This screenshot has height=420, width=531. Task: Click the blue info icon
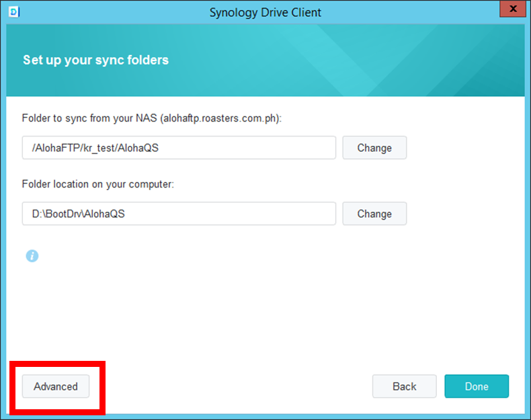[32, 256]
